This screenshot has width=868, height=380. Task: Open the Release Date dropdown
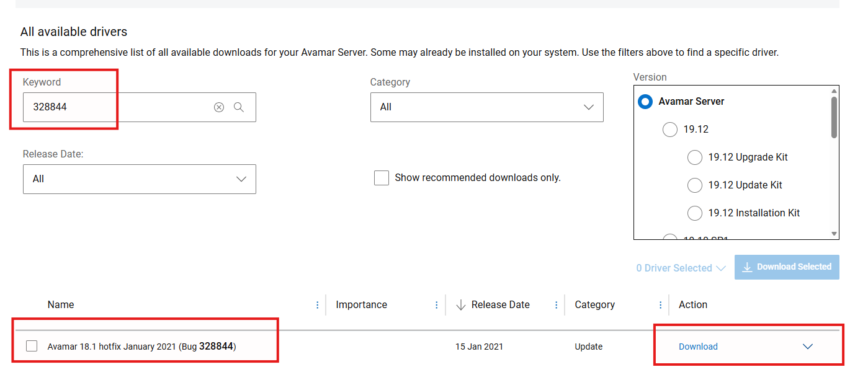point(140,179)
